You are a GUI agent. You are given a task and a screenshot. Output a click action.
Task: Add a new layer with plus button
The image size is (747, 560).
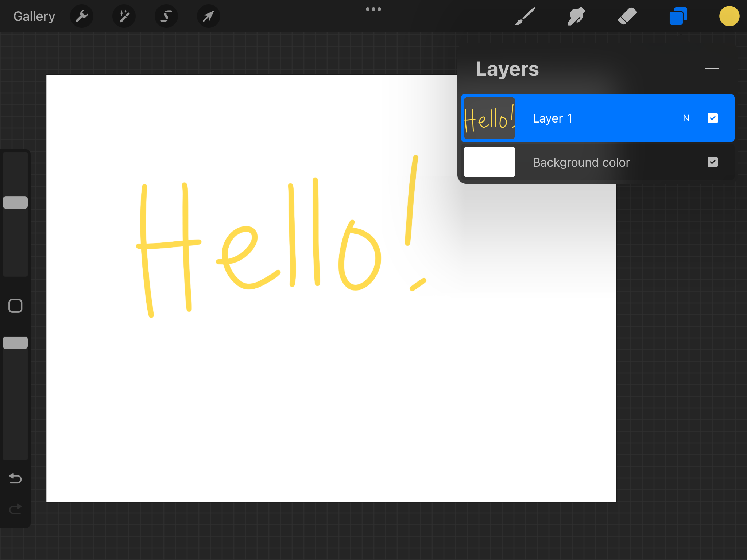tap(712, 69)
